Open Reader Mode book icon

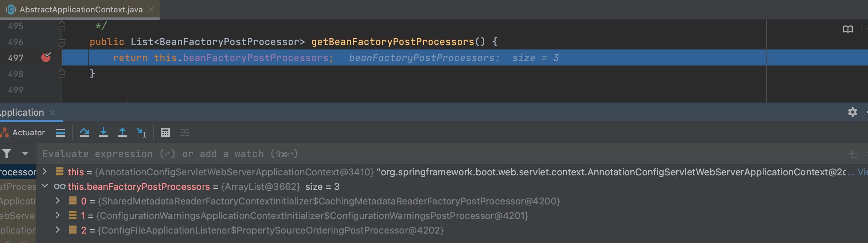(x=848, y=29)
